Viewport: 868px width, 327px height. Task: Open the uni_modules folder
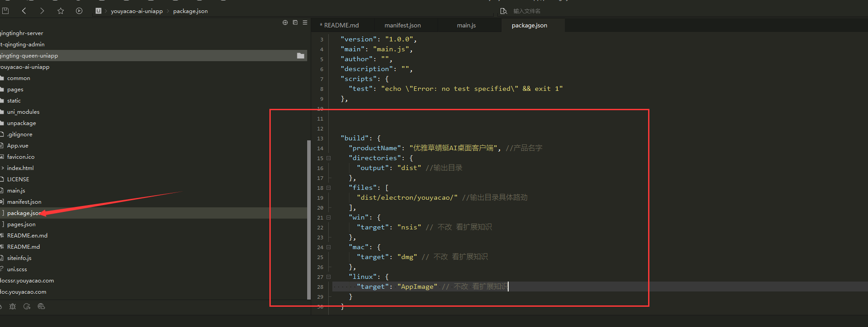23,112
